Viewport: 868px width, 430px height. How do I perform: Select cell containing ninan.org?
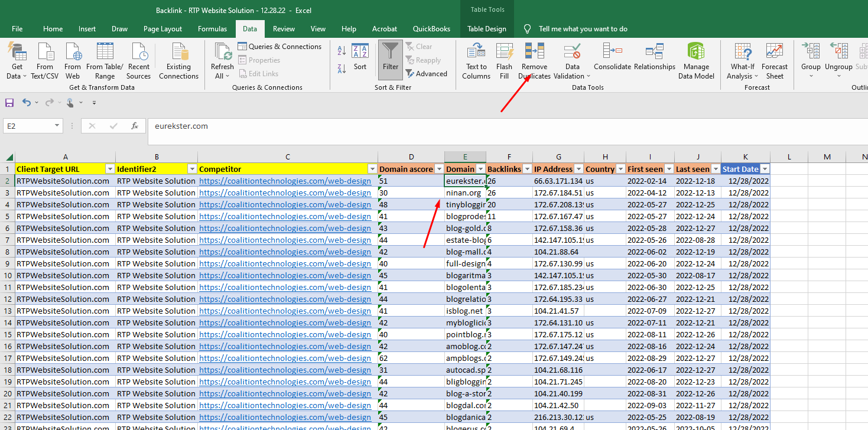click(465, 193)
